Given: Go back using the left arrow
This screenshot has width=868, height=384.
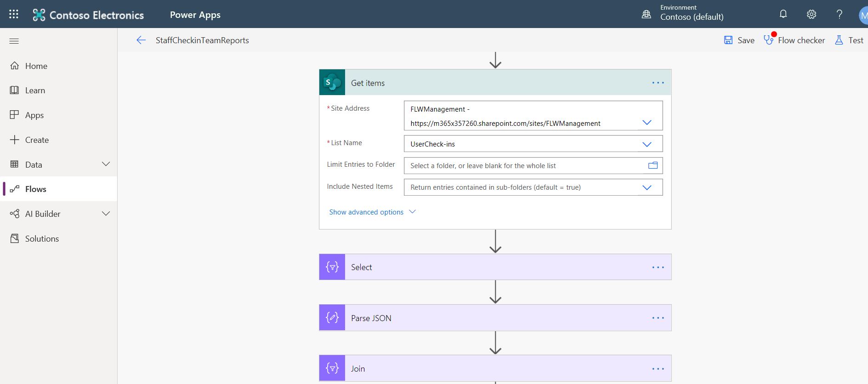Looking at the screenshot, I should coord(141,40).
